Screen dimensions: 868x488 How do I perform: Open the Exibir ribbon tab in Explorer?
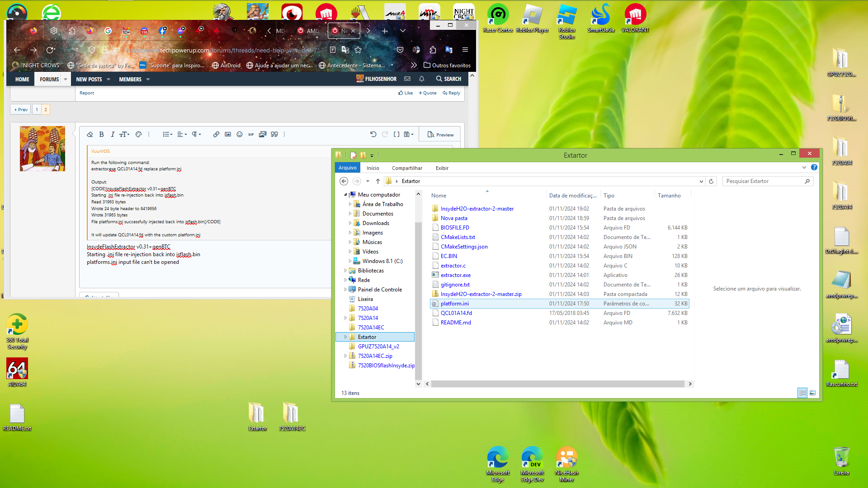(x=442, y=168)
